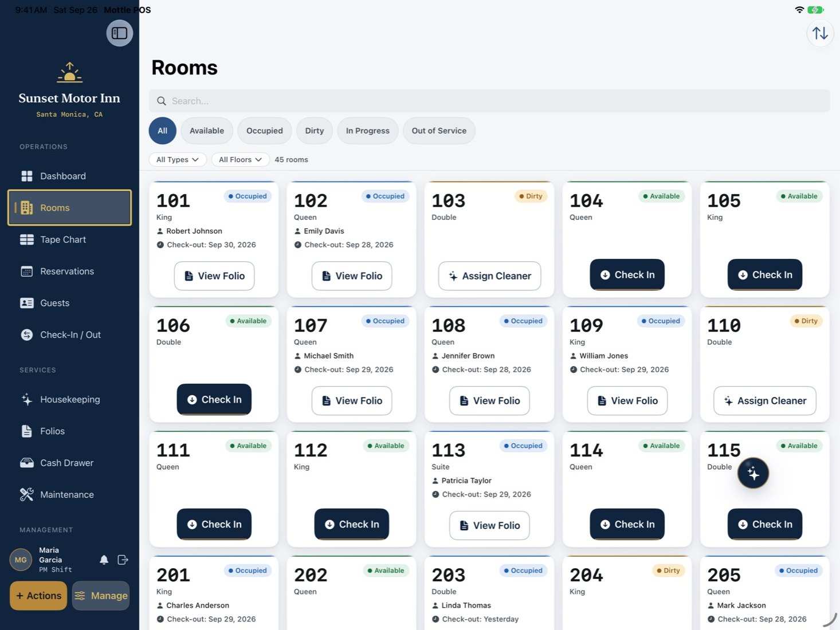The width and height of the screenshot is (840, 630).
Task: Click the Actions button
Action: pyautogui.click(x=38, y=596)
